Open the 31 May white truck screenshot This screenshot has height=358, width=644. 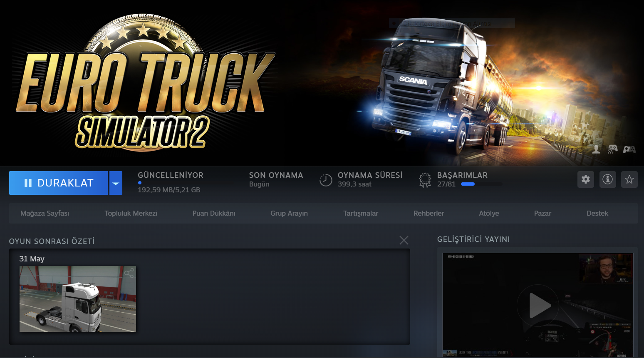point(78,299)
